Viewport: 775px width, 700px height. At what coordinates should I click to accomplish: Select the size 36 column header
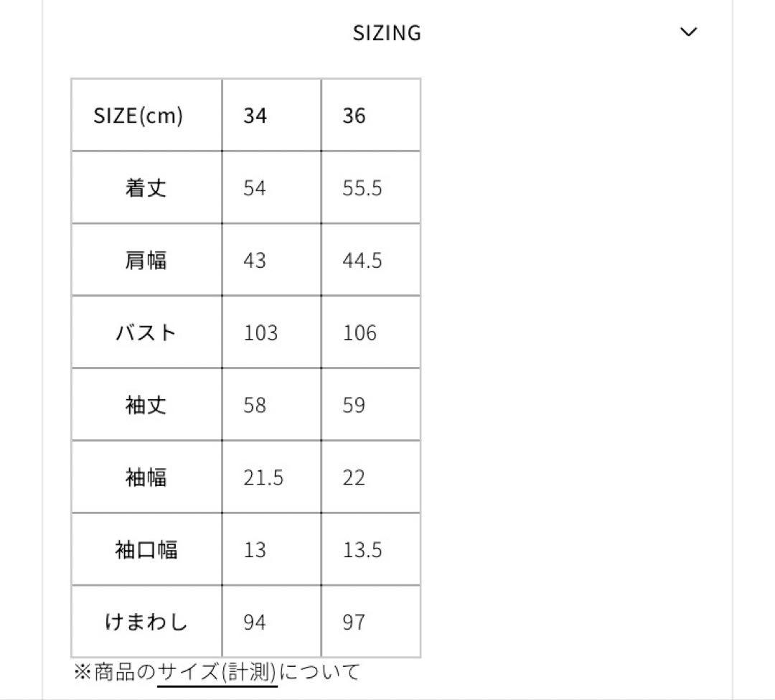click(x=354, y=116)
